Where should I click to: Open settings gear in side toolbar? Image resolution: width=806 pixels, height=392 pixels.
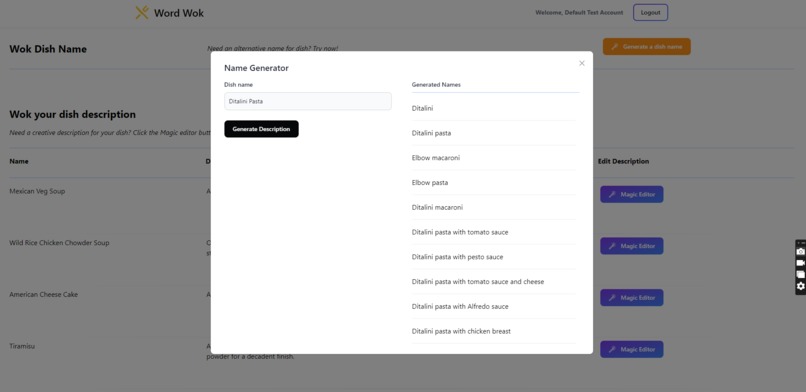[800, 286]
